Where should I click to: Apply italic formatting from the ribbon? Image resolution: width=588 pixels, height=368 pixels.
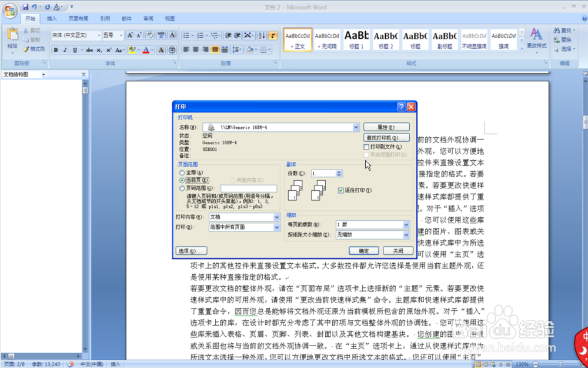click(x=65, y=48)
